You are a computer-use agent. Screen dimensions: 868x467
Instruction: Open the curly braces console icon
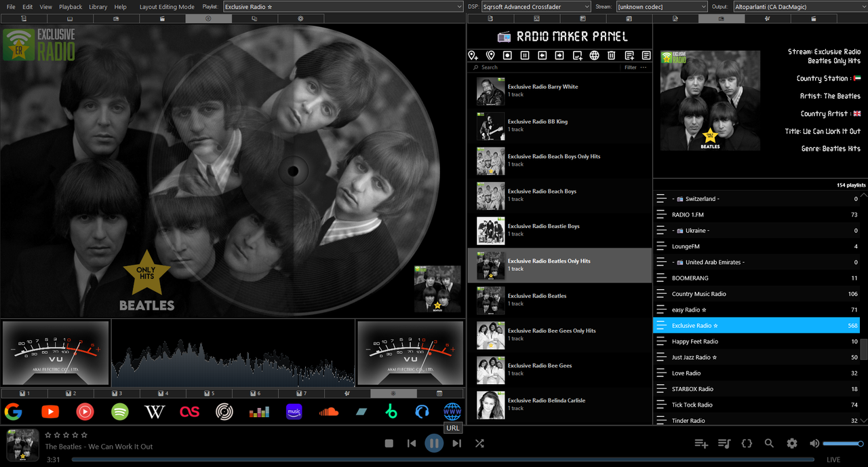[747, 443]
